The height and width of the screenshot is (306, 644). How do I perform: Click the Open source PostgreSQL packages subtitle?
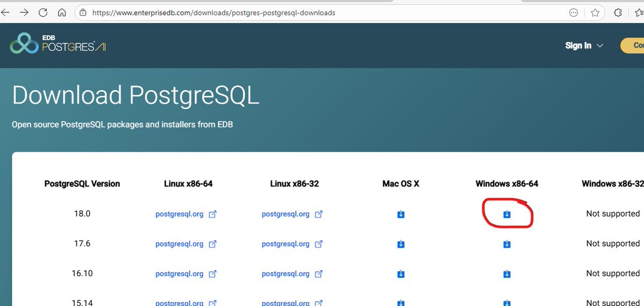(122, 125)
